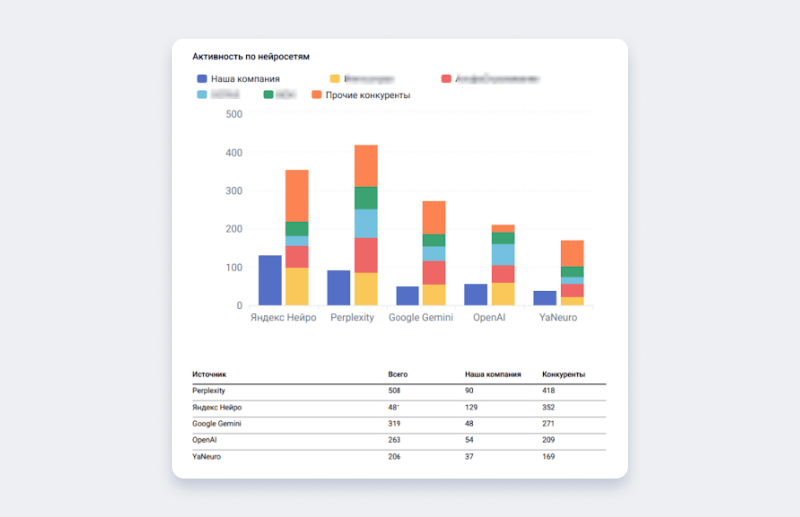Click the orange top segment of Perplexity bar
This screenshot has width=800, height=517.
[x=366, y=166]
